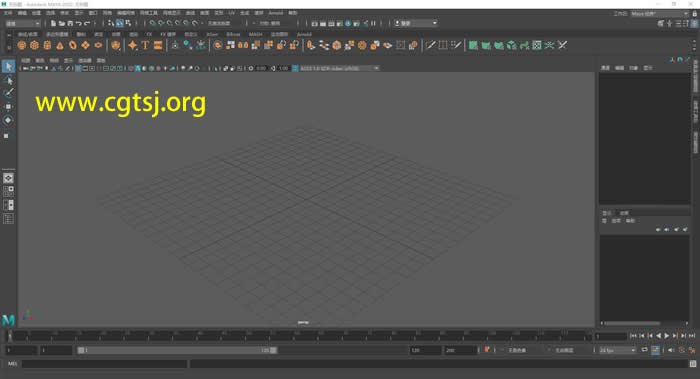700x379 pixels.
Task: Activate the Select tool in the toolbox
Action: [x=8, y=67]
